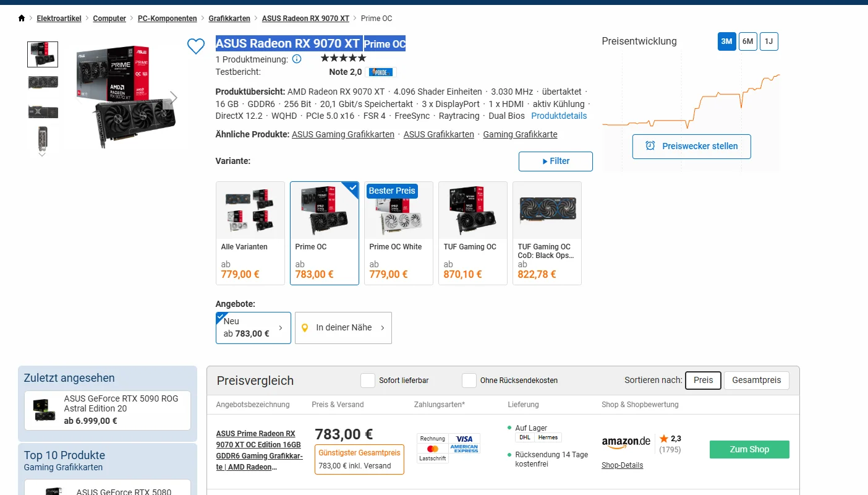This screenshot has height=495, width=868.
Task: Open the product reviews info icon
Action: click(297, 59)
